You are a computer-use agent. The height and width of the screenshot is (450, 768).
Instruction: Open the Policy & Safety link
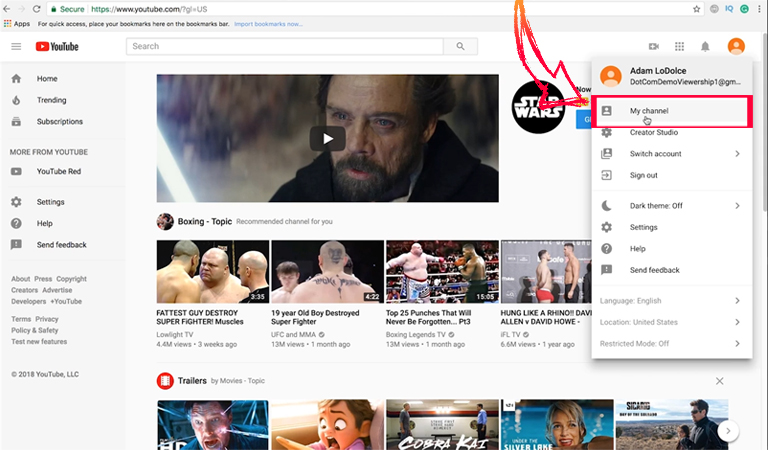click(x=35, y=331)
